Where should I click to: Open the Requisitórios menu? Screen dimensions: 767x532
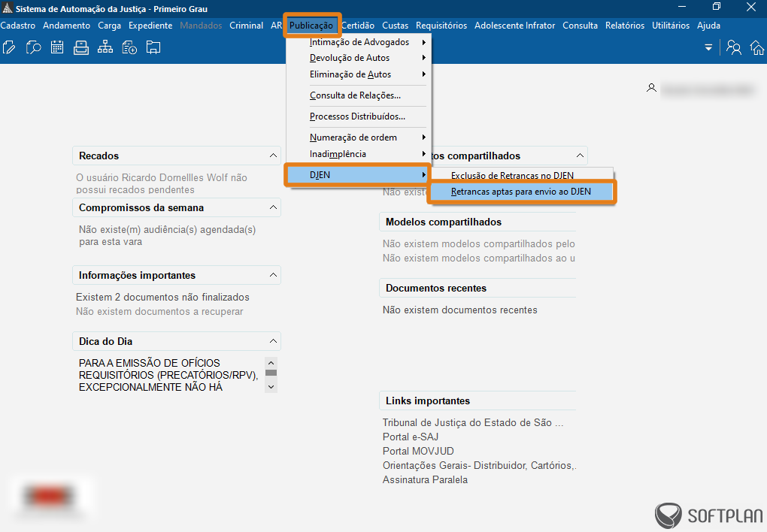441,26
